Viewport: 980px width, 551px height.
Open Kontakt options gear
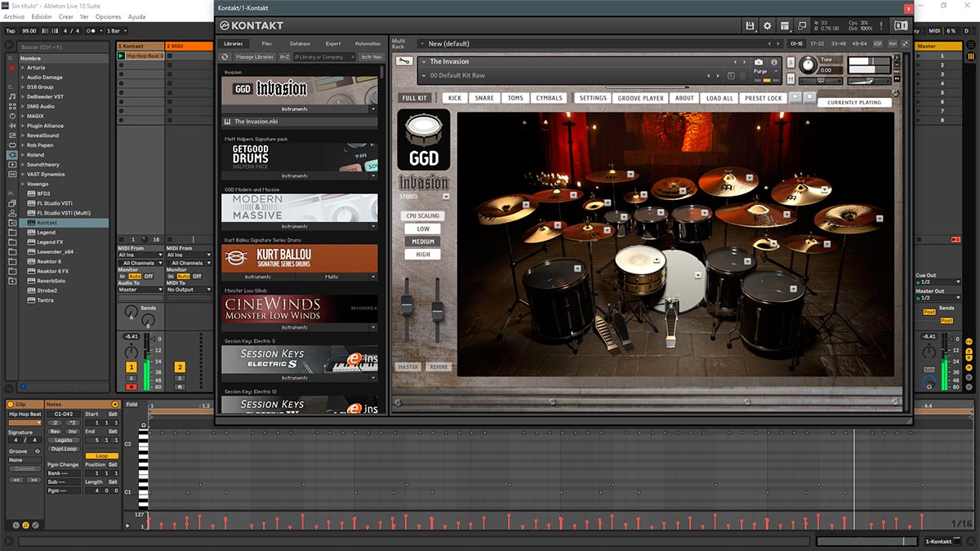pyautogui.click(x=767, y=26)
